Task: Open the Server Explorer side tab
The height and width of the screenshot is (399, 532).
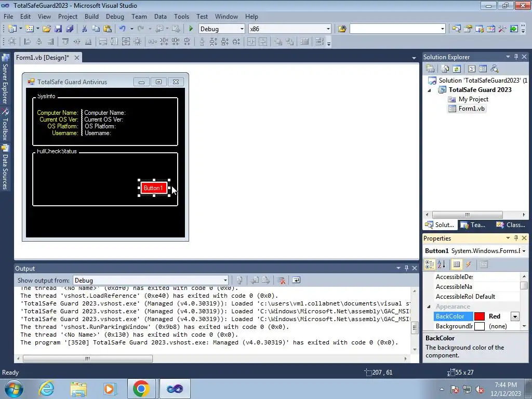Action: point(5,80)
